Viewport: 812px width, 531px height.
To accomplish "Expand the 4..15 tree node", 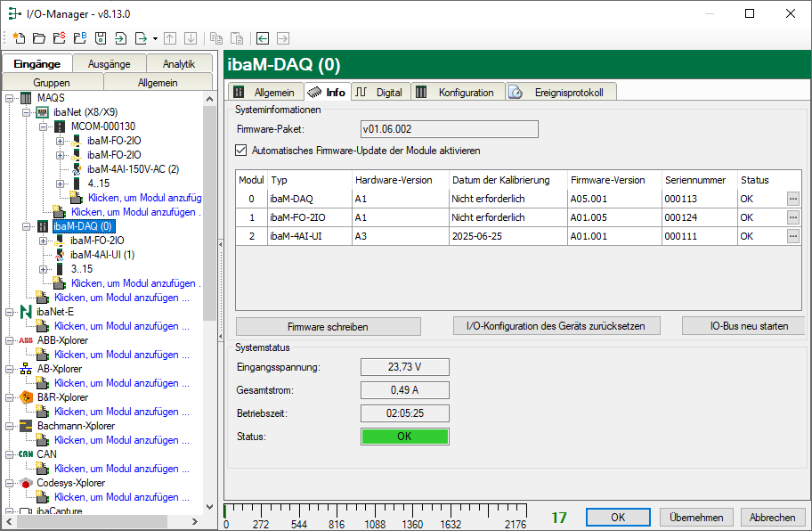I will pyautogui.click(x=60, y=184).
